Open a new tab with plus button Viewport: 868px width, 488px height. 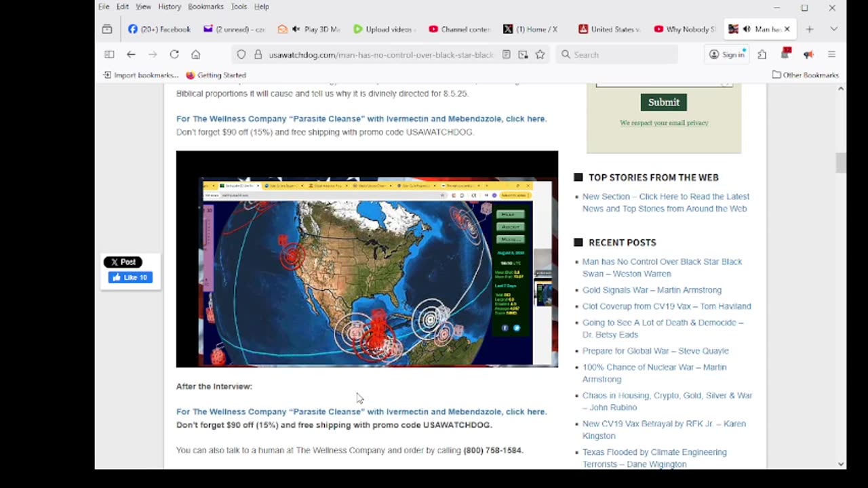809,29
